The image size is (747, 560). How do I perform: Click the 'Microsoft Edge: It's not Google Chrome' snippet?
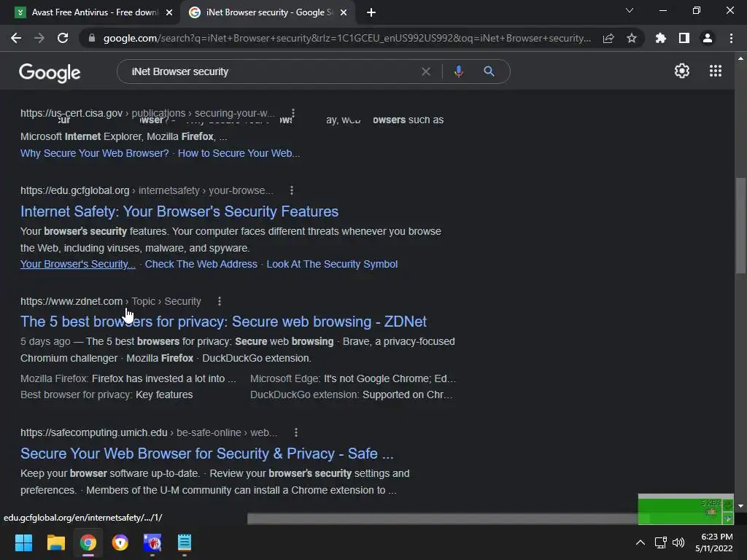(353, 378)
